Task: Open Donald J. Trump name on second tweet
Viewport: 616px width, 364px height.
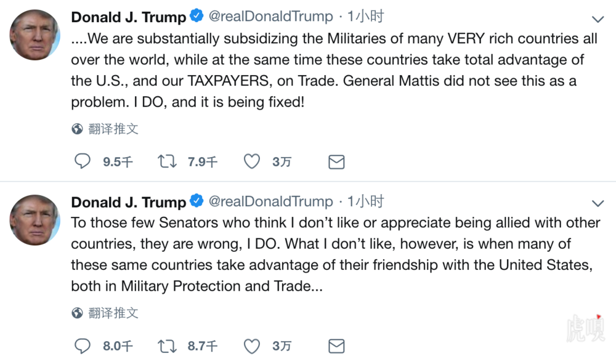Action: pyautogui.click(x=128, y=202)
